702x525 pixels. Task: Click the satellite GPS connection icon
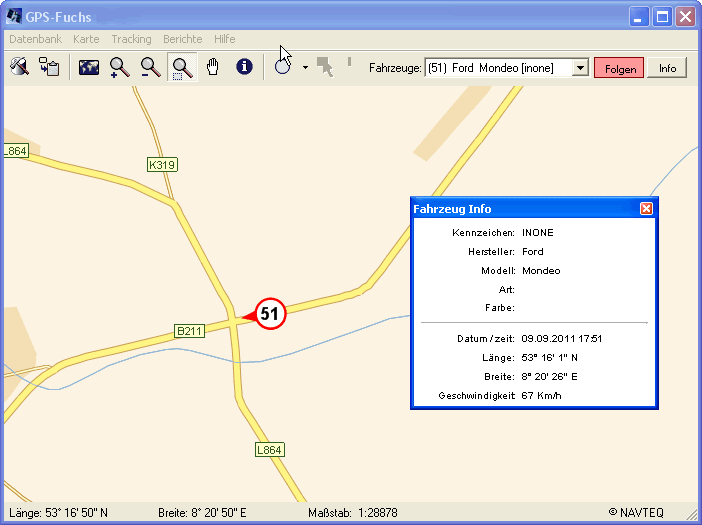[x=19, y=68]
